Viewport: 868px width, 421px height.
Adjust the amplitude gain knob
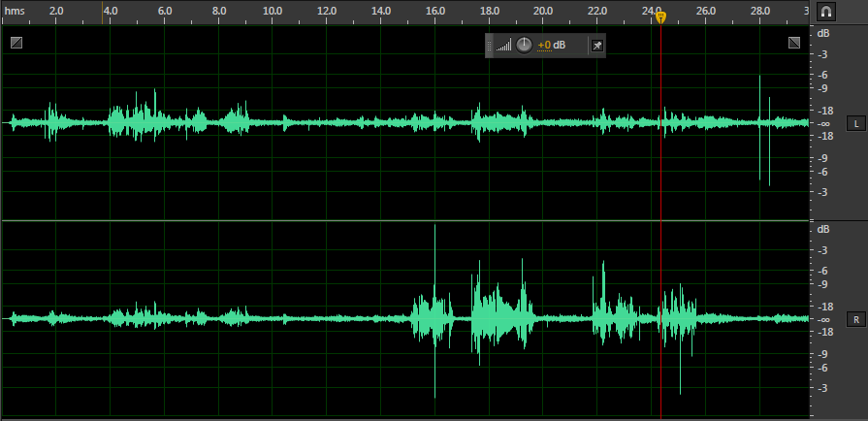coord(524,45)
